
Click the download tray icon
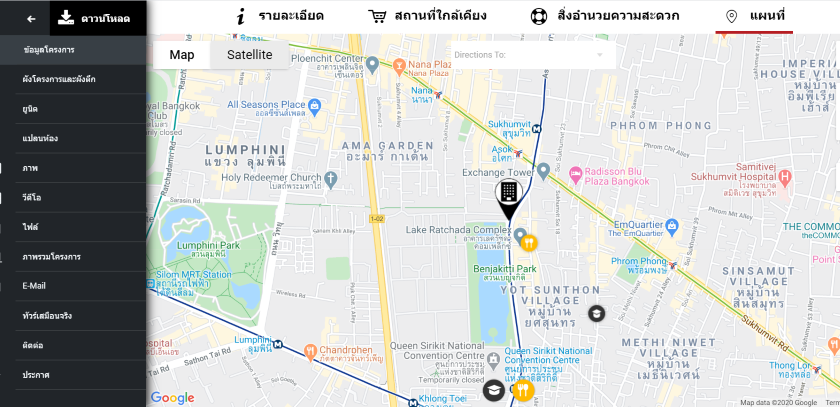pyautogui.click(x=65, y=18)
